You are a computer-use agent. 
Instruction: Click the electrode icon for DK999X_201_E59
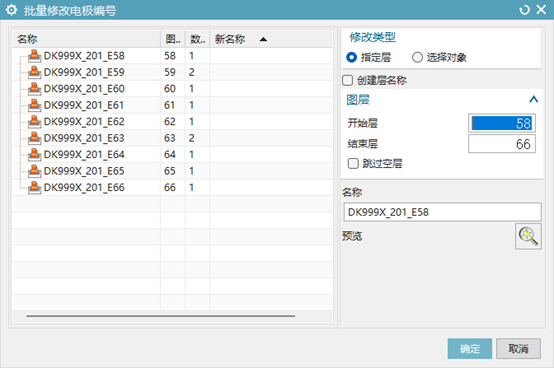click(34, 72)
